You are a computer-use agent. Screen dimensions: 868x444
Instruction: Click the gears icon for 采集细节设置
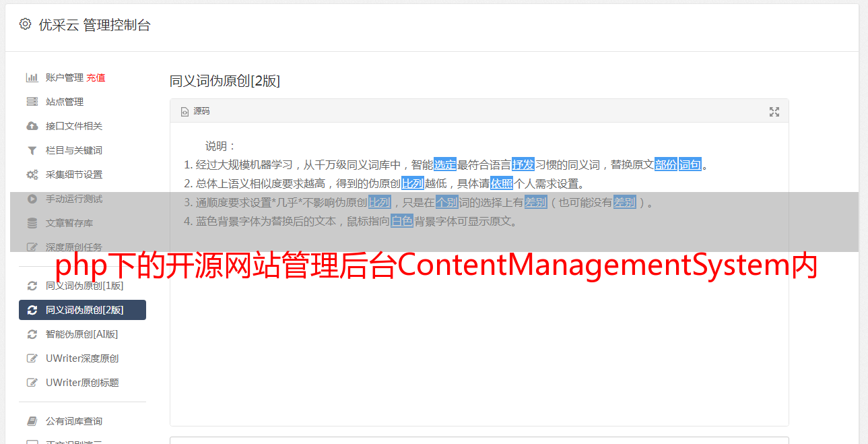coord(32,175)
